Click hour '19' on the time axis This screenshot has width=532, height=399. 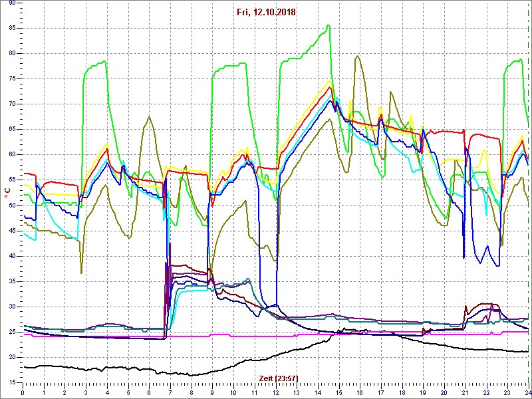tap(423, 393)
